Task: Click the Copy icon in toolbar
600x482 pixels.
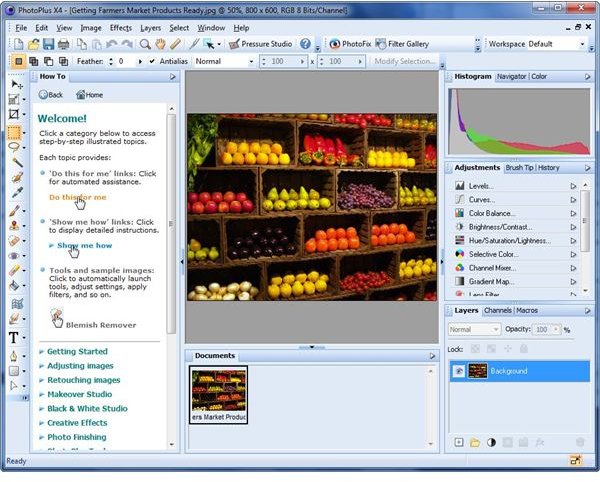Action: [x=82, y=44]
